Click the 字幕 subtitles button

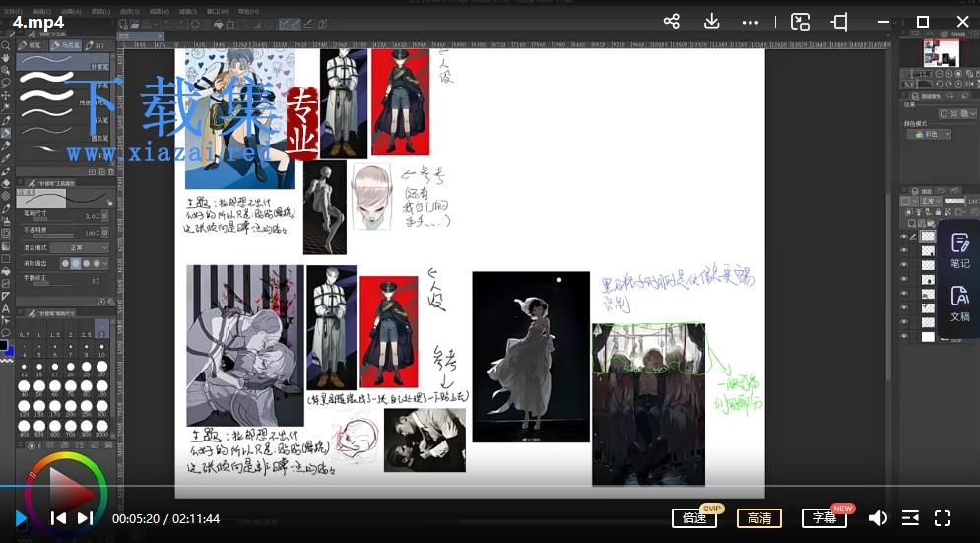[824, 518]
